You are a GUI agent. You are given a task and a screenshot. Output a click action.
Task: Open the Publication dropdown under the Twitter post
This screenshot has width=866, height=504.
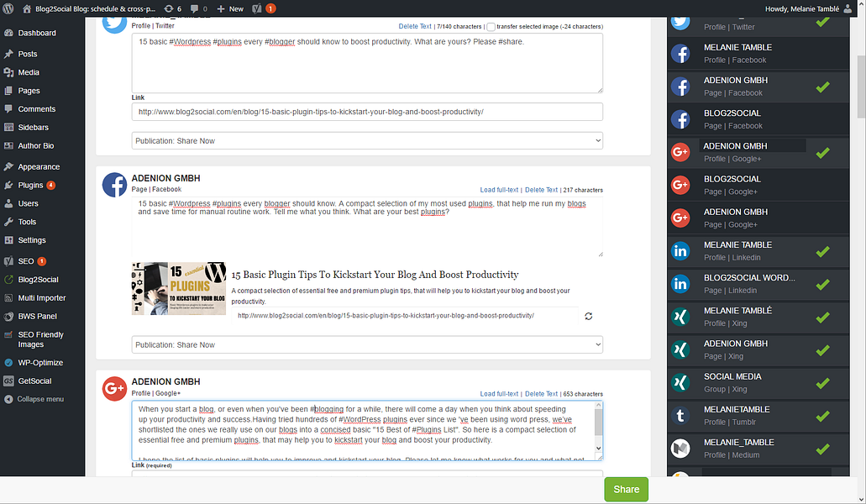tap(366, 140)
